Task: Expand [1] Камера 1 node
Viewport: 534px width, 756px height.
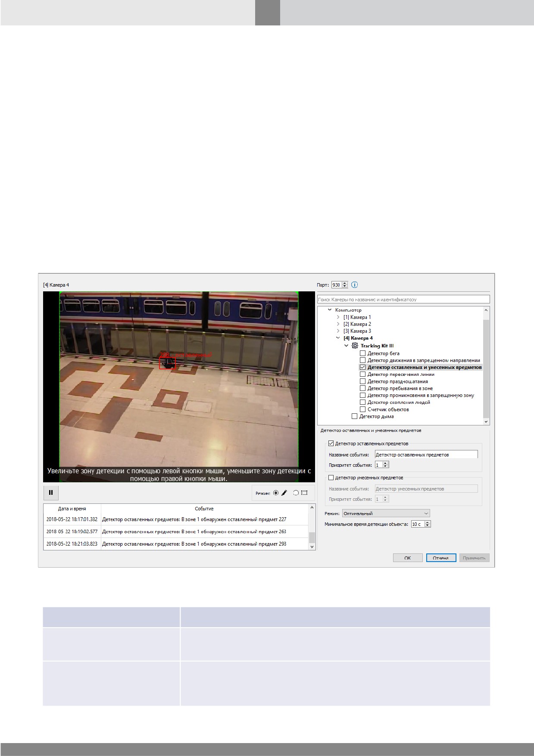Action: click(x=338, y=317)
